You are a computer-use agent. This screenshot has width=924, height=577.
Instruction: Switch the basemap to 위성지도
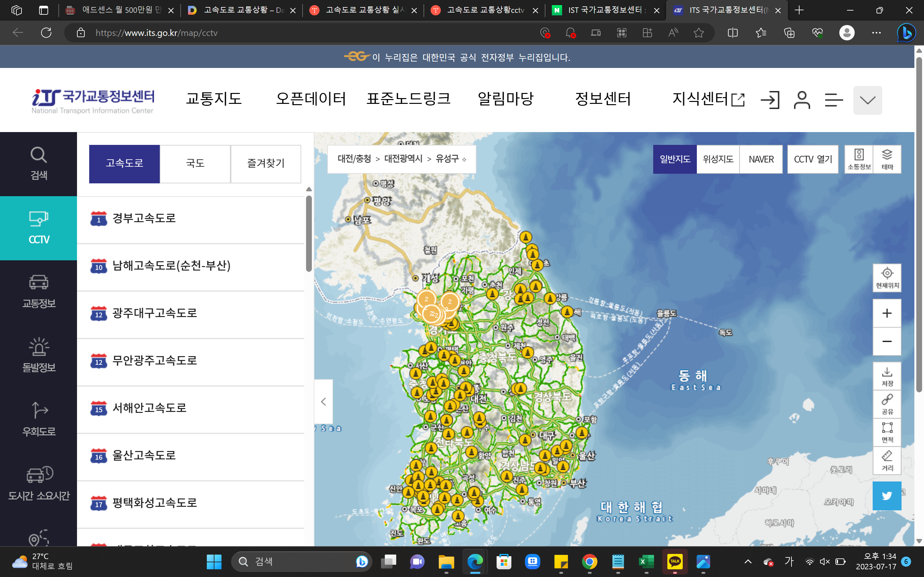tap(718, 159)
